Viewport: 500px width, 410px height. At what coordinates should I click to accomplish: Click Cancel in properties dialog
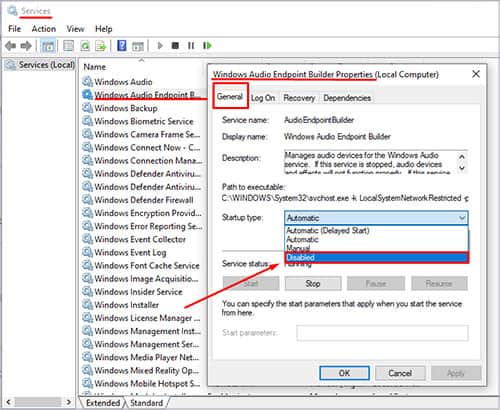coord(400,373)
